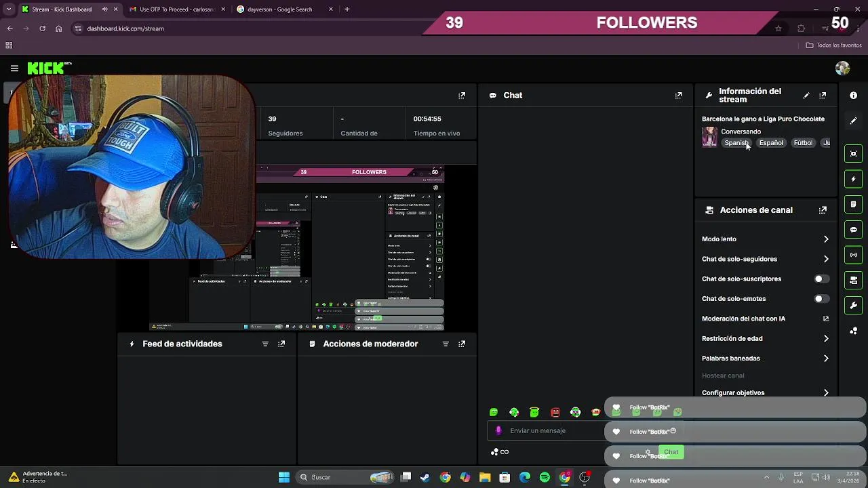
Task: Click three-dots icon at bottom of right sidebar
Action: 853,331
